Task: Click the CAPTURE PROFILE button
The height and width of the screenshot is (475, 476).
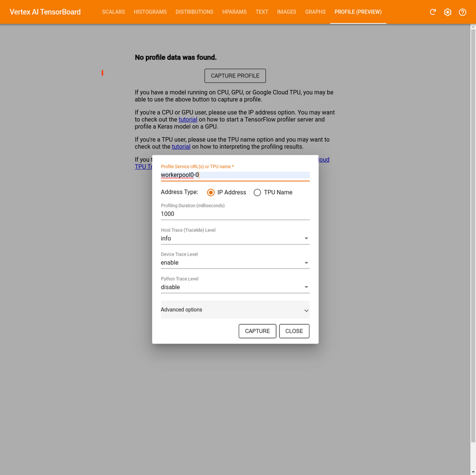Action: click(235, 76)
